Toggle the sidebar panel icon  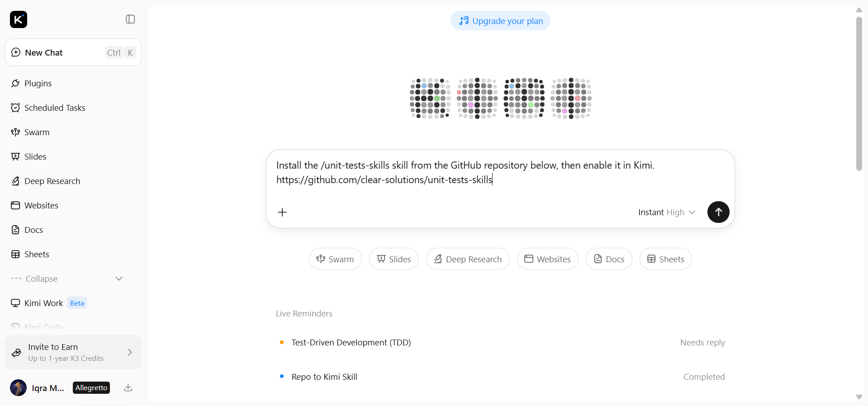point(130,19)
